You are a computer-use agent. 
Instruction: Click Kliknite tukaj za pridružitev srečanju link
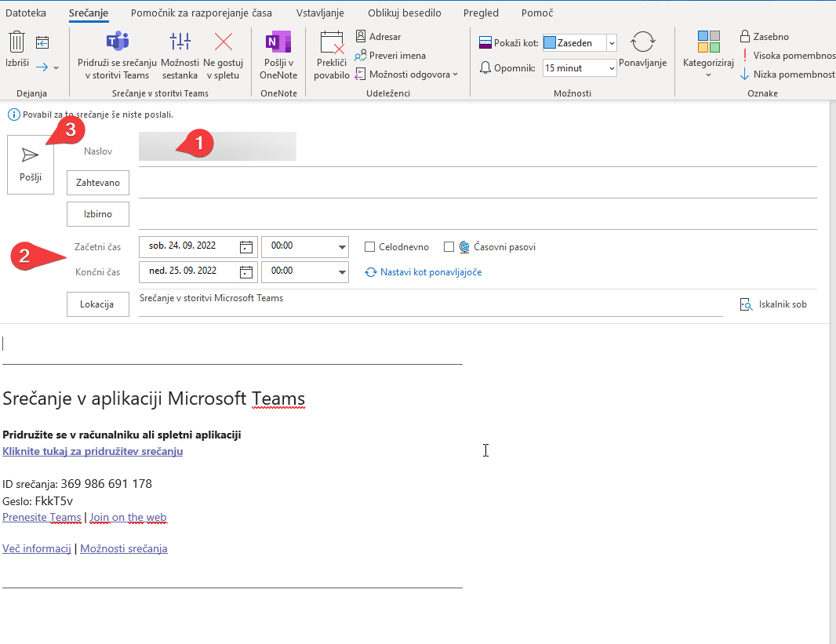point(93,451)
